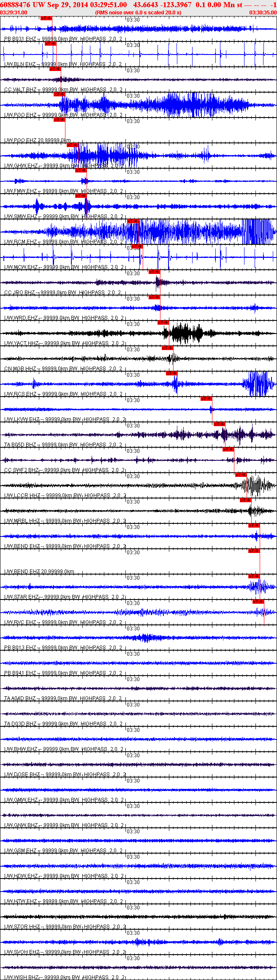Click the 'UW.STAR EHZ' station label
This screenshot has height=980, width=277.
[x=22, y=597]
